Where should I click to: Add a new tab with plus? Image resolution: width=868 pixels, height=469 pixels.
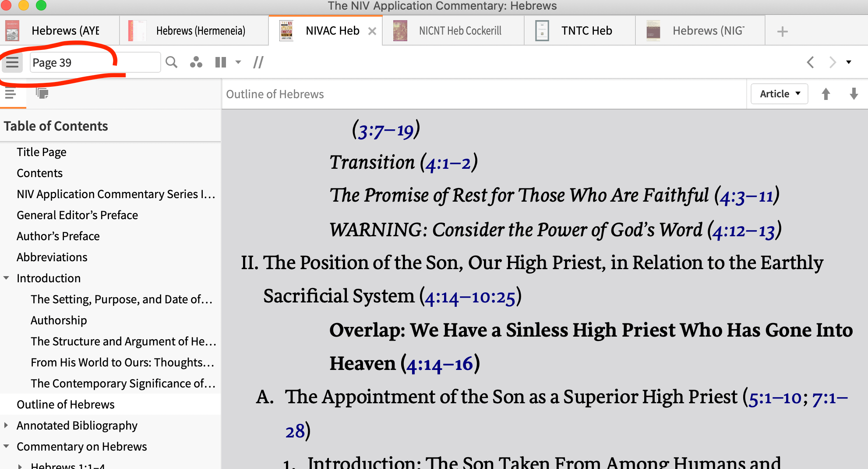(x=782, y=31)
